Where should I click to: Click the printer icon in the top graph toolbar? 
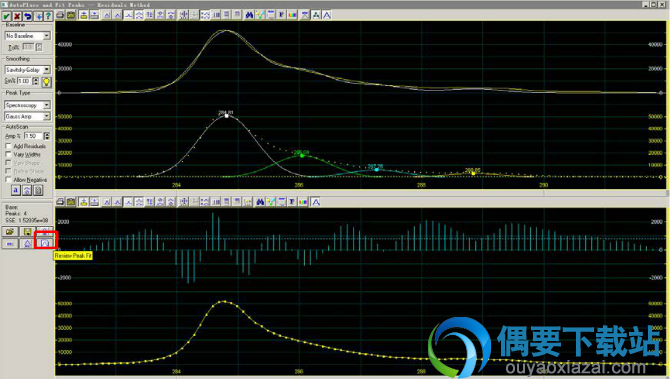click(60, 15)
